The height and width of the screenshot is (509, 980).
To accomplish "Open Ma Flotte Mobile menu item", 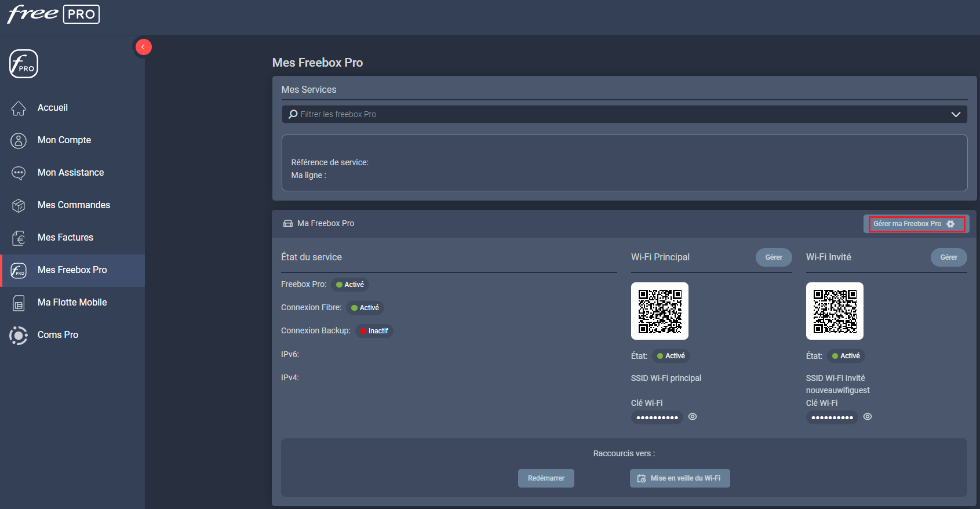I will [72, 303].
